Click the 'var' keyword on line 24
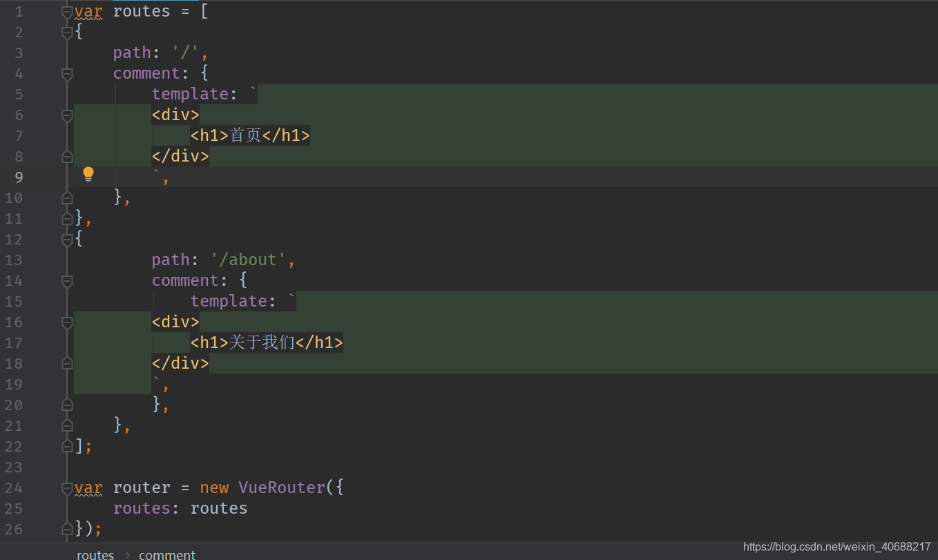This screenshot has height=560, width=938. (88, 488)
